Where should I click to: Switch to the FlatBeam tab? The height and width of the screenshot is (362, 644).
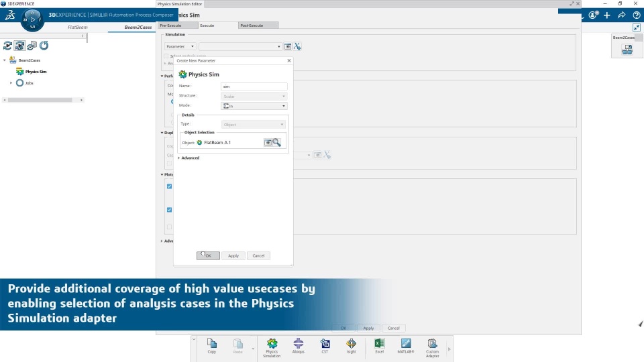(78, 27)
